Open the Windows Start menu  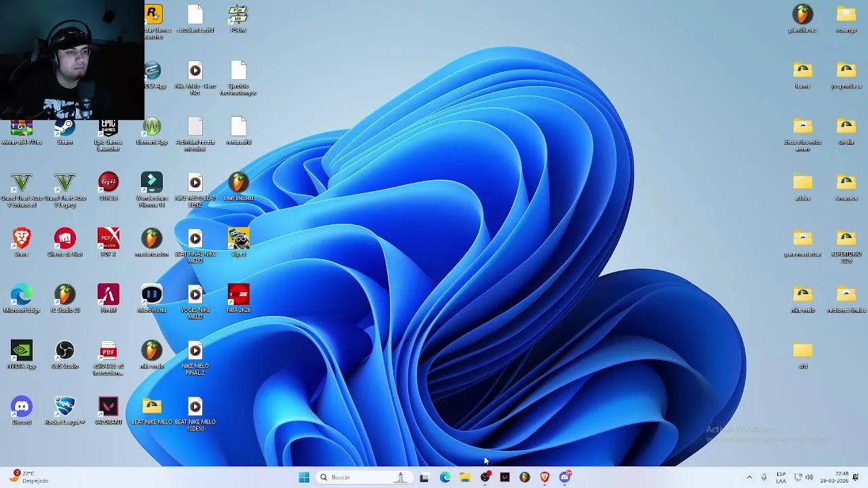point(304,477)
